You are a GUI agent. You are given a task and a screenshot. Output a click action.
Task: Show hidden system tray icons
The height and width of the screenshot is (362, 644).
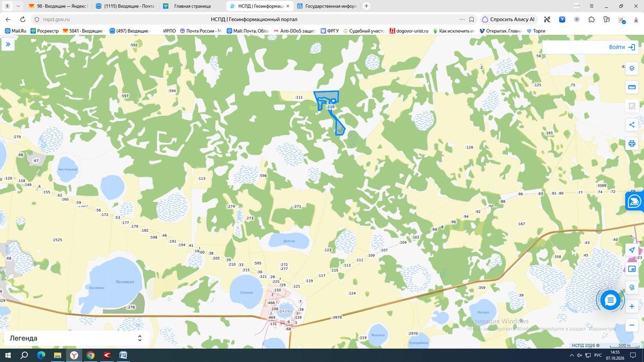pos(570,355)
